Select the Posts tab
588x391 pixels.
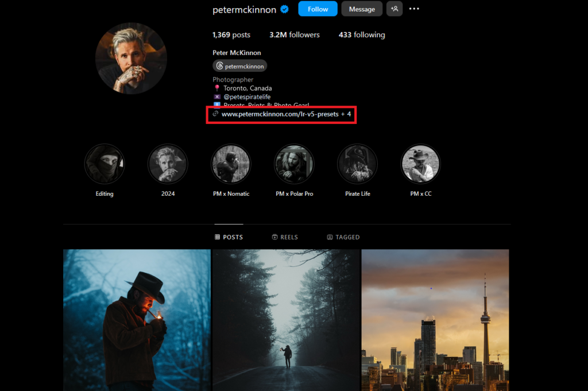point(229,237)
